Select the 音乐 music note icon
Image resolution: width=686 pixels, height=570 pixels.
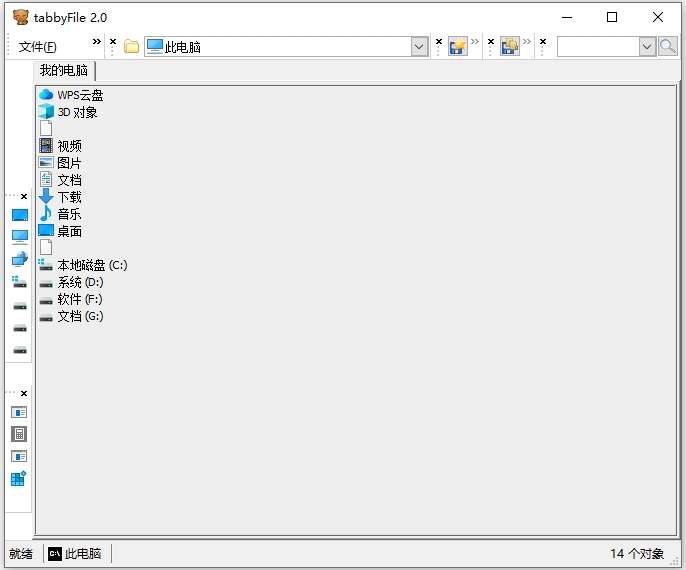coord(46,214)
